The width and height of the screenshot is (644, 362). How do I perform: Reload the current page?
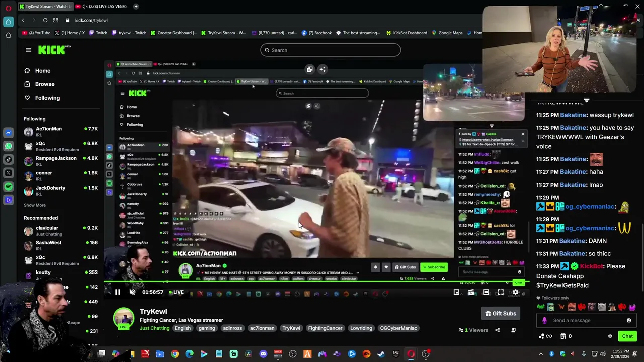45,20
